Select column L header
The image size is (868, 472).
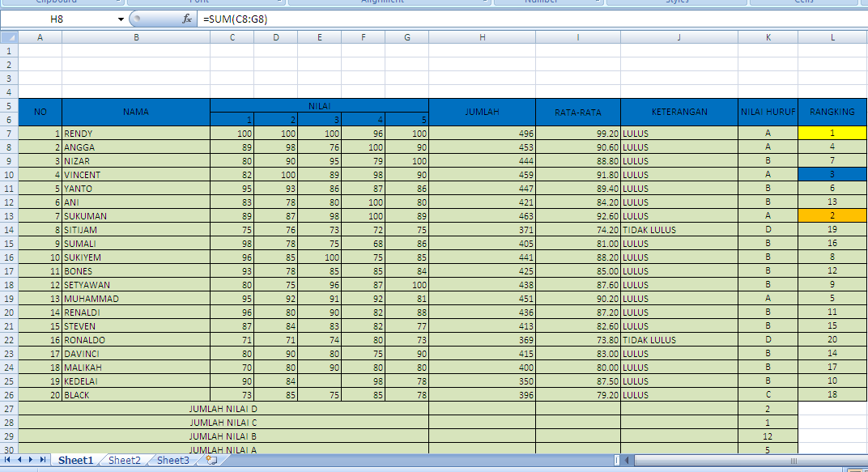(832, 37)
